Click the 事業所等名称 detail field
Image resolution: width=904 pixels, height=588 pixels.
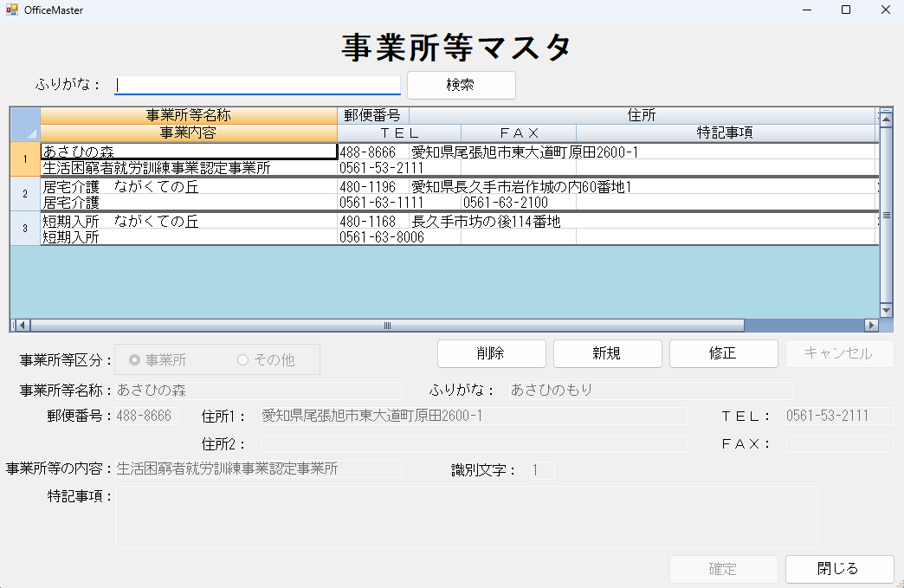point(258,391)
